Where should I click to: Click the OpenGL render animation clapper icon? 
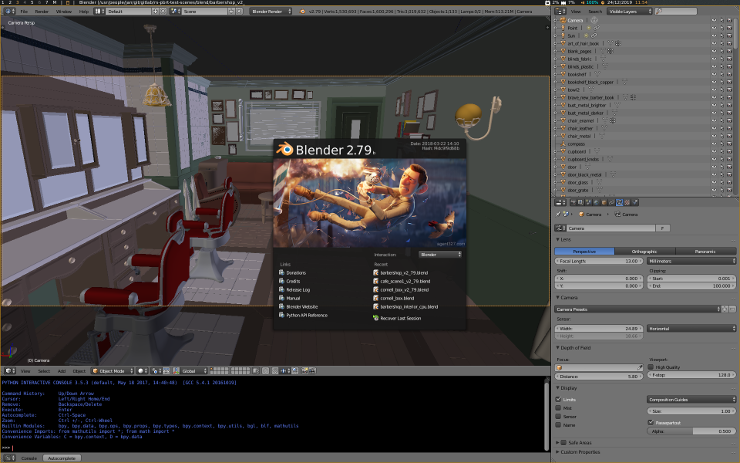pyautogui.click(x=312, y=371)
